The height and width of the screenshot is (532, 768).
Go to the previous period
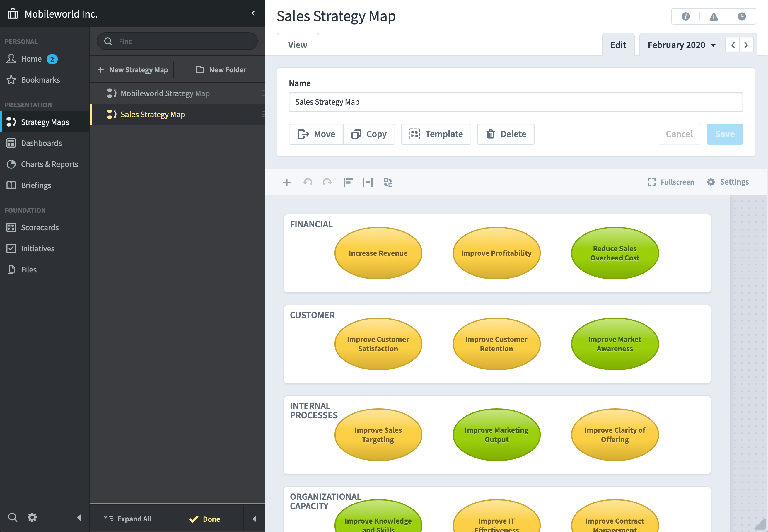click(733, 45)
